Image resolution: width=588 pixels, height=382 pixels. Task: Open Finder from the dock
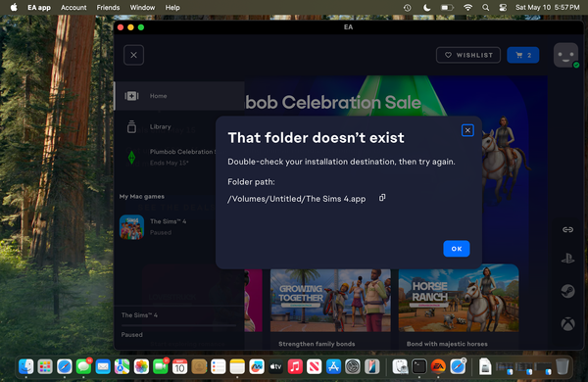click(25, 366)
